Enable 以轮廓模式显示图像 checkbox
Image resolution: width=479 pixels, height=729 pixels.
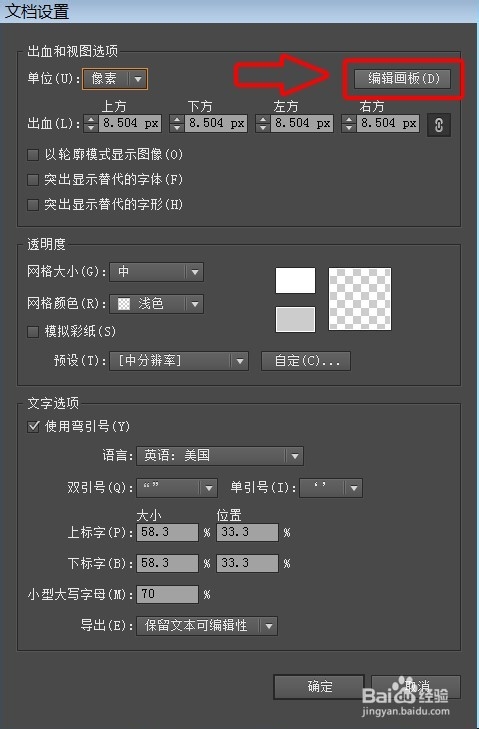click(33, 154)
